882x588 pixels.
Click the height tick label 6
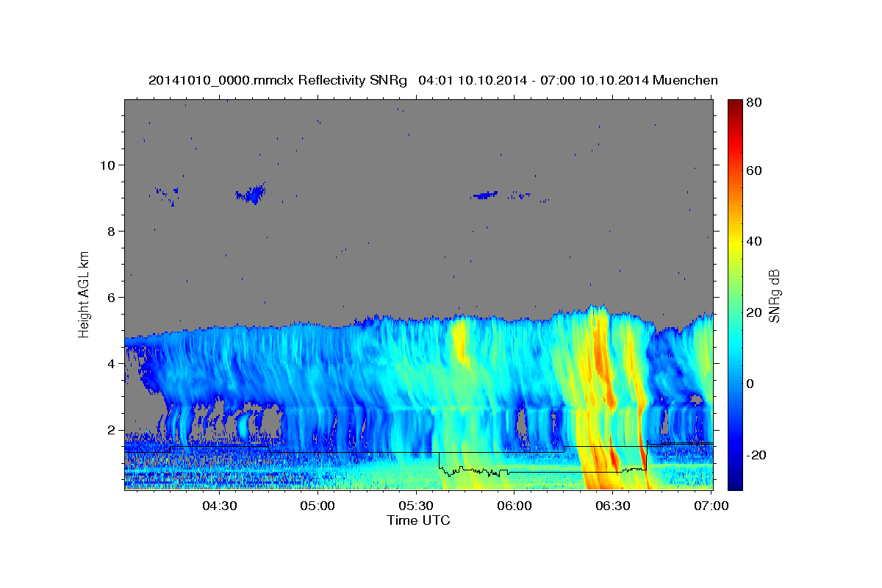[111, 297]
